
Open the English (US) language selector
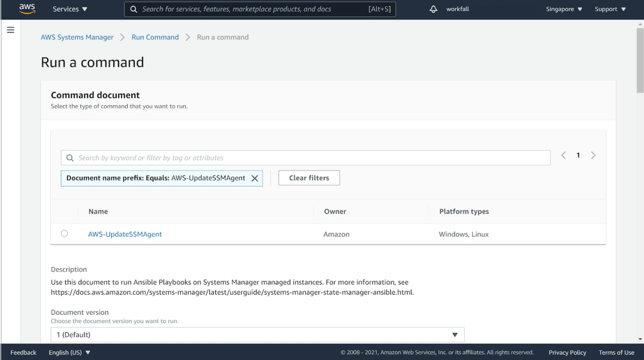coord(70,352)
